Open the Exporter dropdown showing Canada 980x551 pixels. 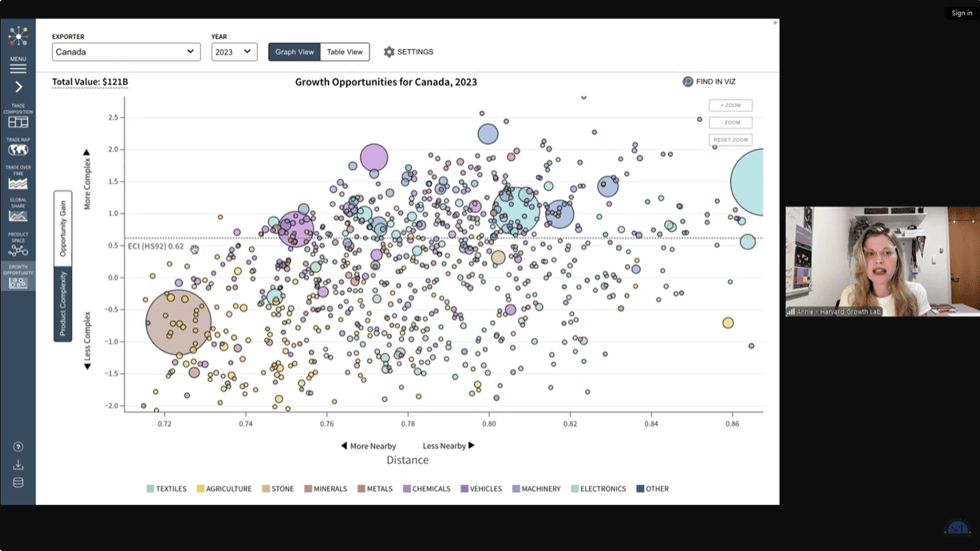(x=125, y=51)
